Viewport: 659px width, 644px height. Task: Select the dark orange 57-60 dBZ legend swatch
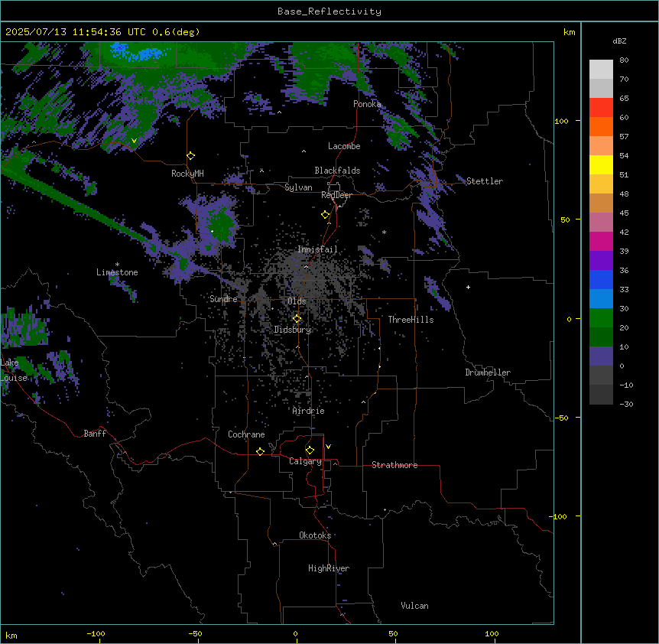[x=601, y=126]
